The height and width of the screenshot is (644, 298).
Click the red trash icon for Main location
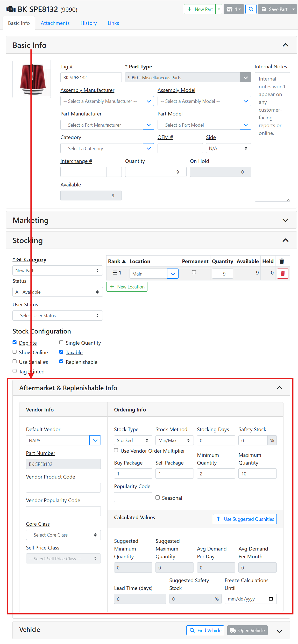[x=282, y=274]
